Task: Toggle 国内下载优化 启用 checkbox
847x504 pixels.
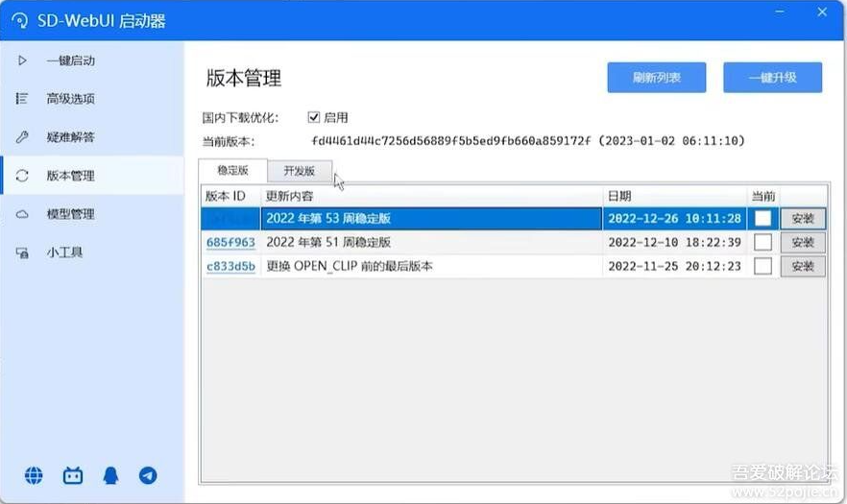Action: tap(314, 117)
